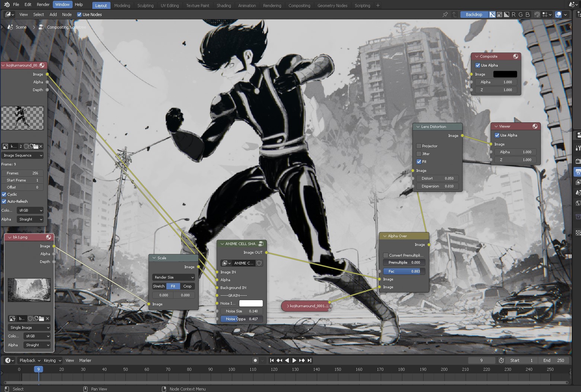Click bk1.png node image thumbnail

click(x=29, y=290)
